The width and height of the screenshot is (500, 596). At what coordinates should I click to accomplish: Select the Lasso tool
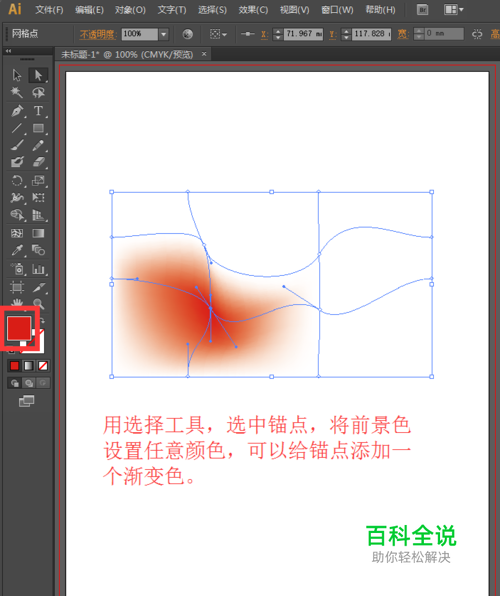point(38,92)
